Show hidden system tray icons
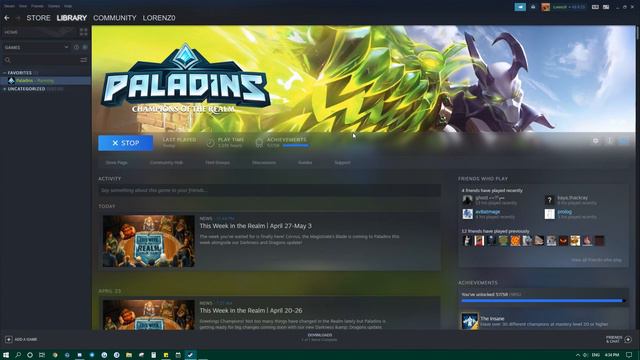The height and width of the screenshot is (360, 640). click(578, 355)
